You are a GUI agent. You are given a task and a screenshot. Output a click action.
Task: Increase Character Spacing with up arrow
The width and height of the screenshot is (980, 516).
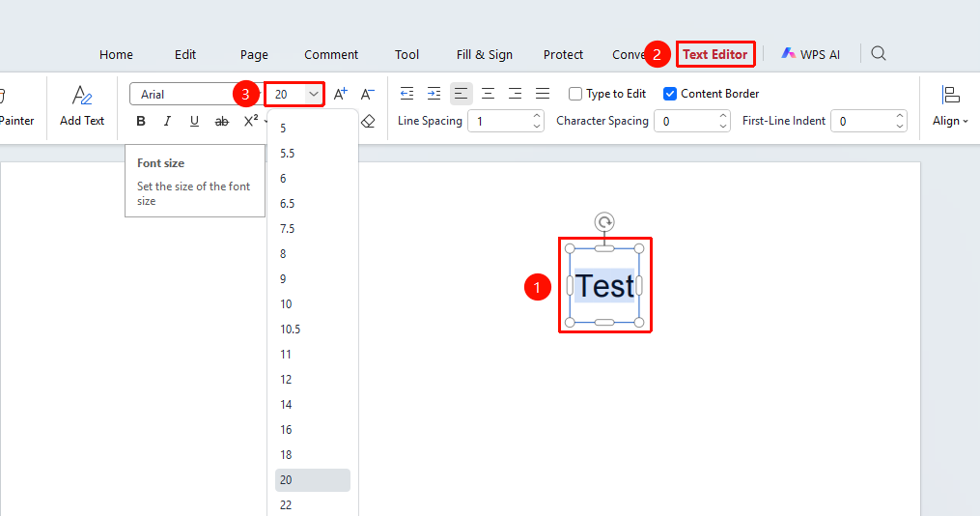[x=723, y=115]
